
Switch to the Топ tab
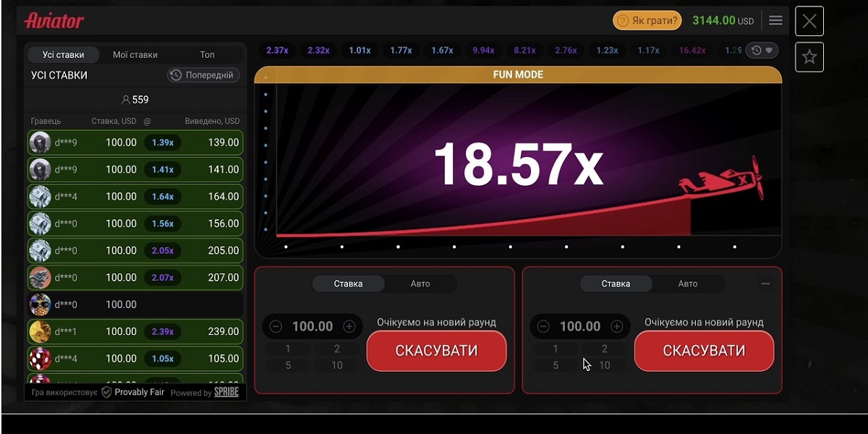click(208, 55)
